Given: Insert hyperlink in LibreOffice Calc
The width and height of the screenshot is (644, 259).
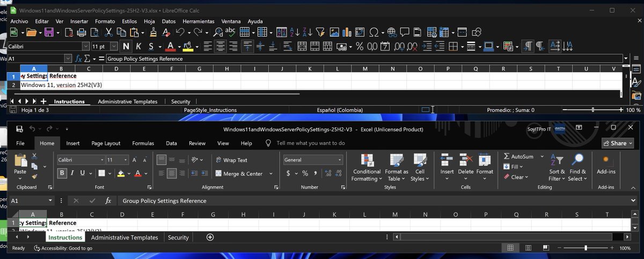Looking at the screenshot, I should tap(392, 33).
